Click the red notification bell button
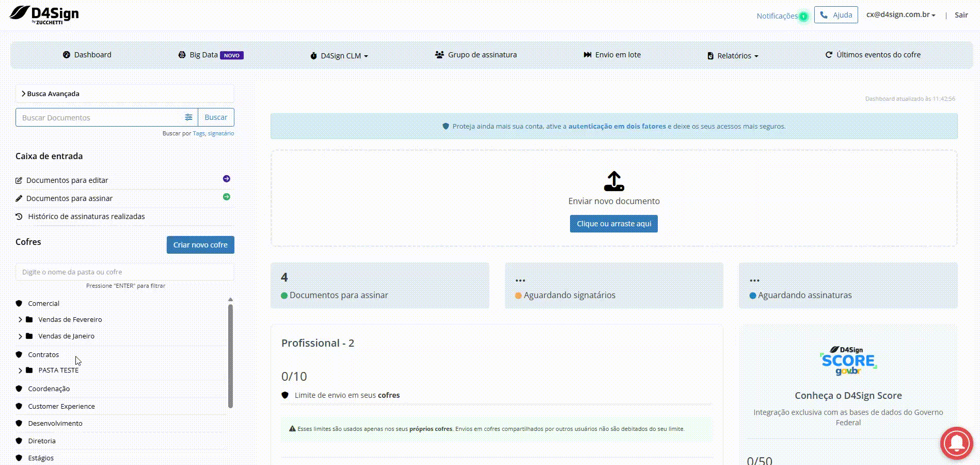The image size is (980, 465). 956,443
